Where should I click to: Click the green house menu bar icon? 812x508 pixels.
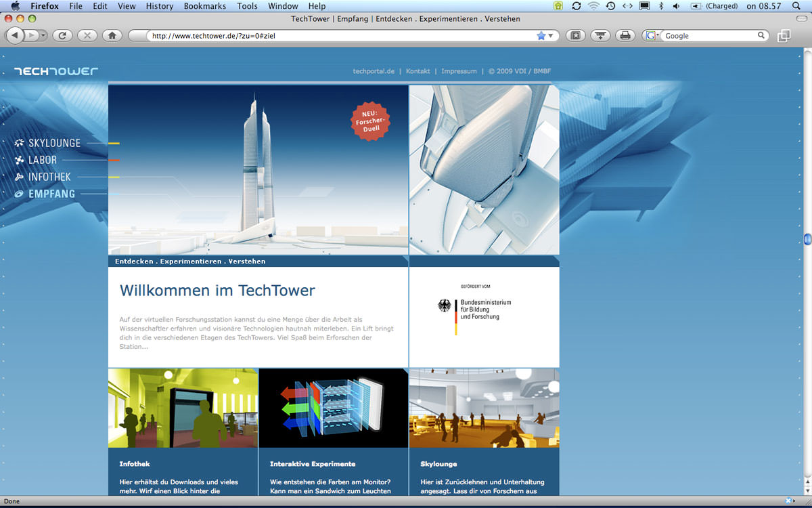pyautogui.click(x=558, y=6)
